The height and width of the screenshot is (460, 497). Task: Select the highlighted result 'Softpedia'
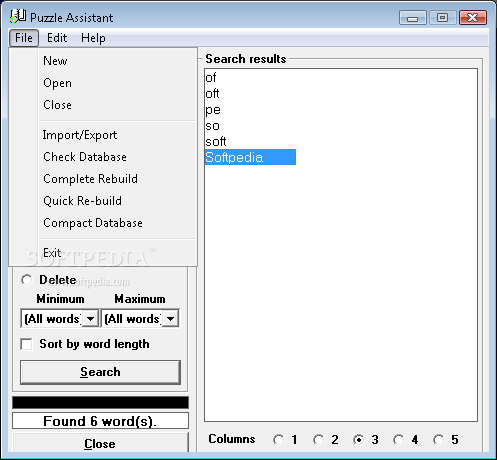click(250, 157)
